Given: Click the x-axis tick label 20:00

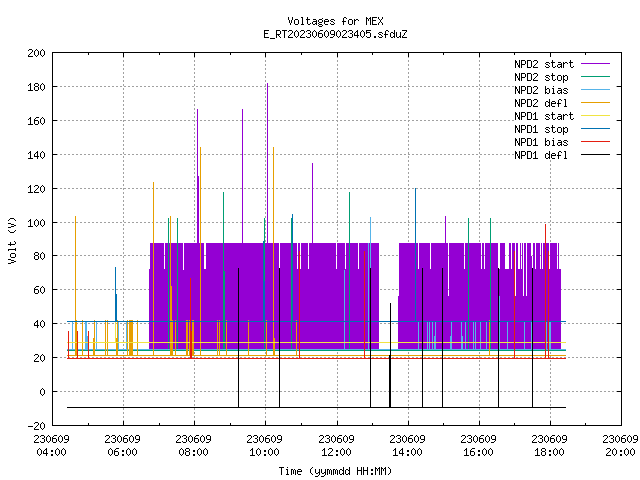Looking at the screenshot, I should coord(620,452).
